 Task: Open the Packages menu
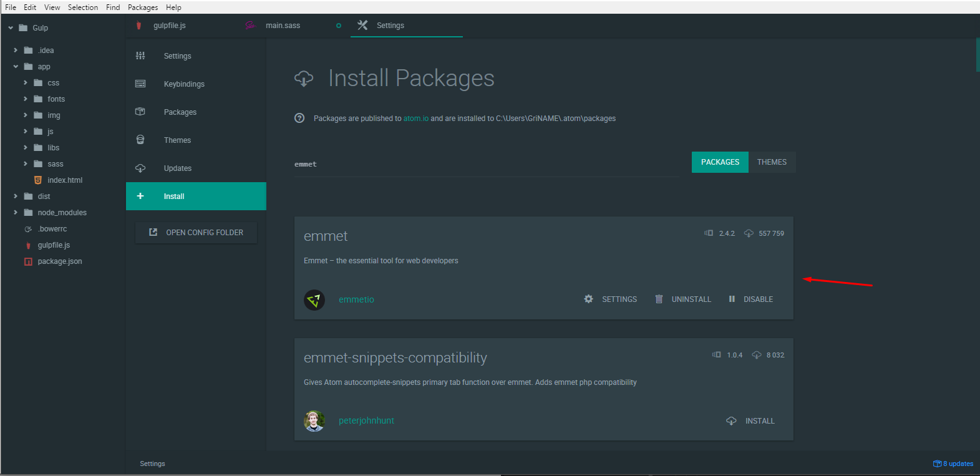(x=143, y=7)
